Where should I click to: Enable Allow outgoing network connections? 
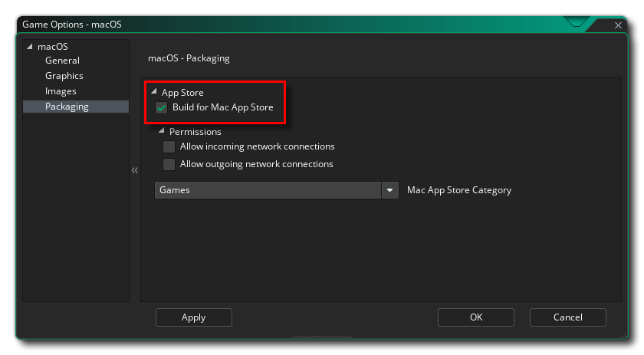169,164
